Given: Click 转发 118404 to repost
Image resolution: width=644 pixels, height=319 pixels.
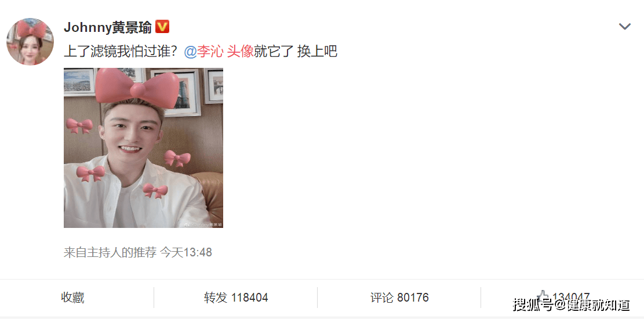Looking at the screenshot, I should (x=236, y=297).
